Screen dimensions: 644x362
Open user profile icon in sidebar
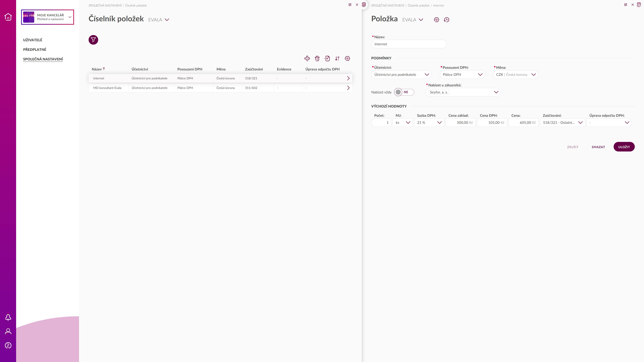point(8,331)
